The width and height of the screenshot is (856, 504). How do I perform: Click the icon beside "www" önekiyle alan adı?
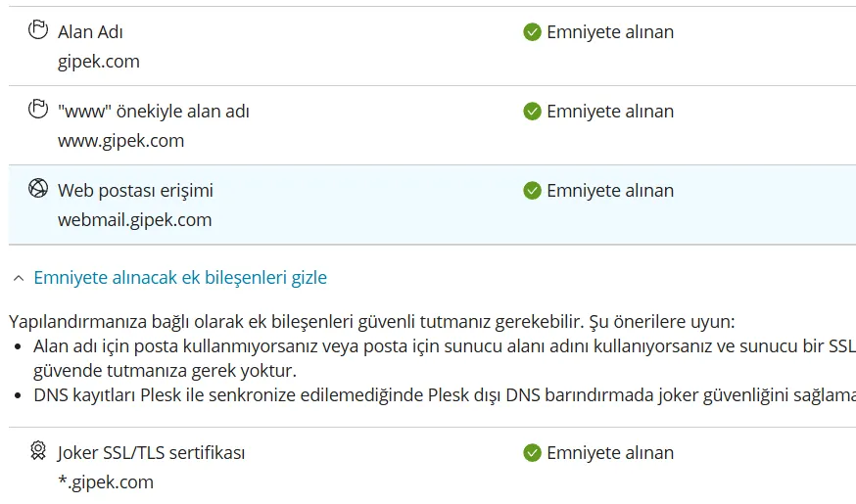(x=37, y=111)
